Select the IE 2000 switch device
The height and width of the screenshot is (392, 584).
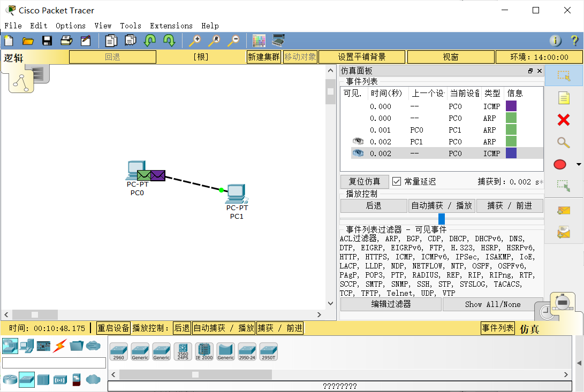click(204, 352)
